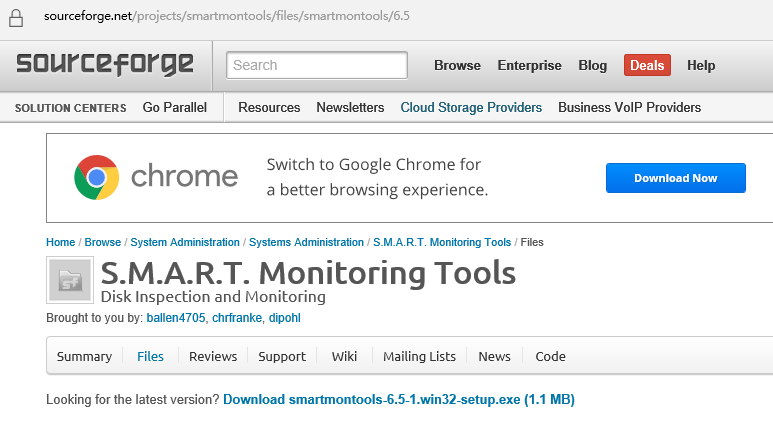Open Business VoIP Providers link
This screenshot has width=773, height=427.
[x=629, y=107]
